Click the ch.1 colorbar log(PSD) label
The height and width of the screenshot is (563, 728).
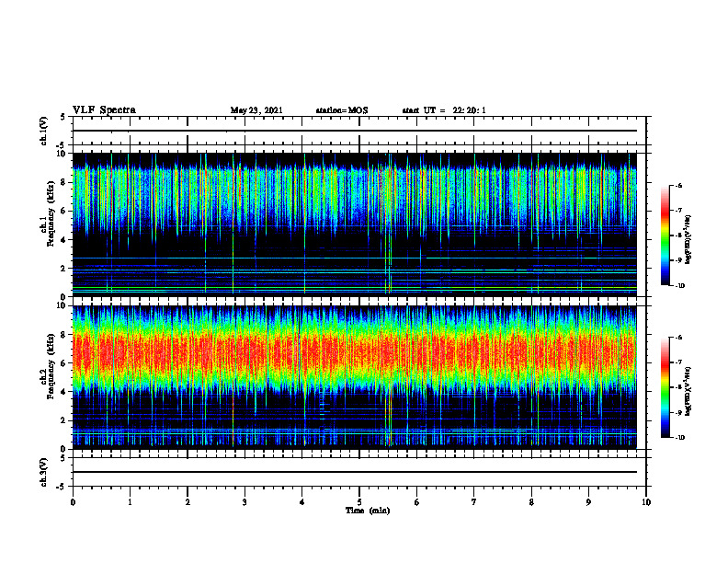click(688, 239)
